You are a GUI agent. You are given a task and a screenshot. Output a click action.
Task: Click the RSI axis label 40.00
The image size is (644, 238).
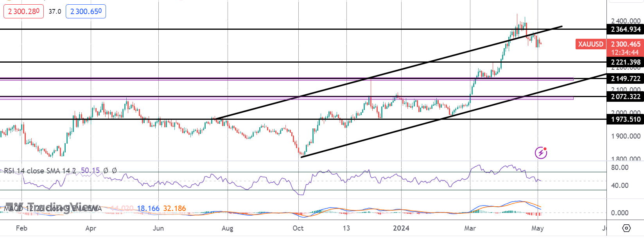click(620, 186)
